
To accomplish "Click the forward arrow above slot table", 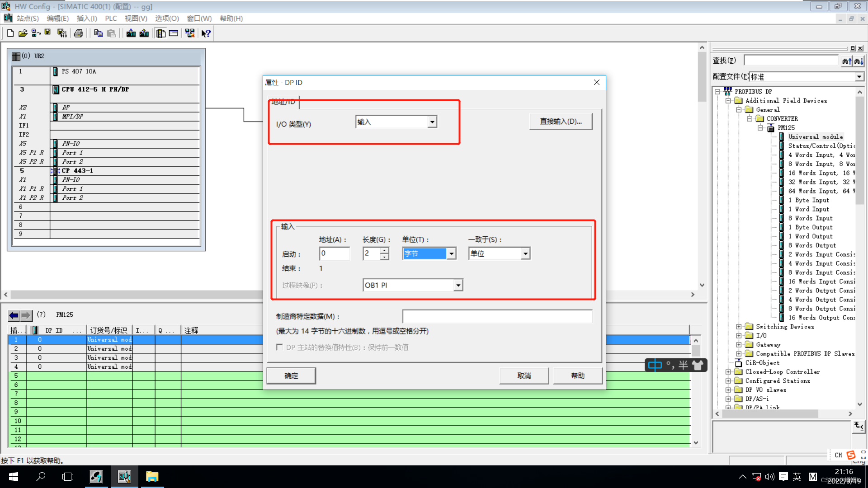I will click(x=26, y=315).
